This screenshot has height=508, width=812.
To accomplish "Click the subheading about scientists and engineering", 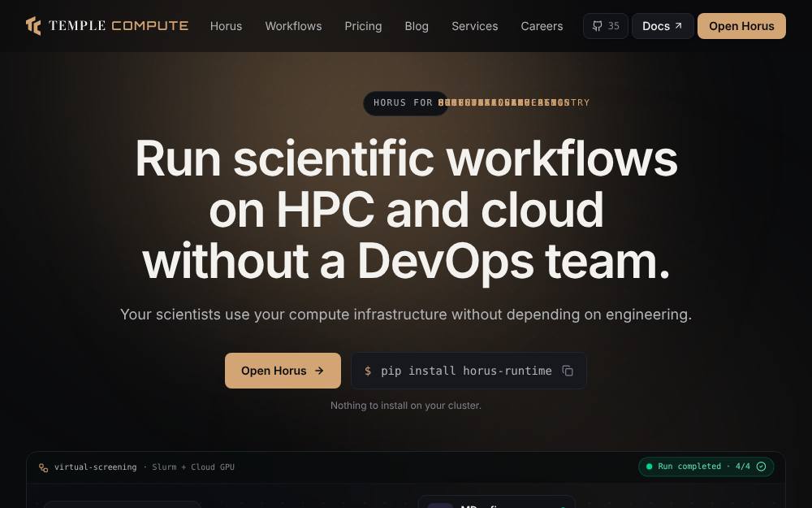I will [406, 315].
